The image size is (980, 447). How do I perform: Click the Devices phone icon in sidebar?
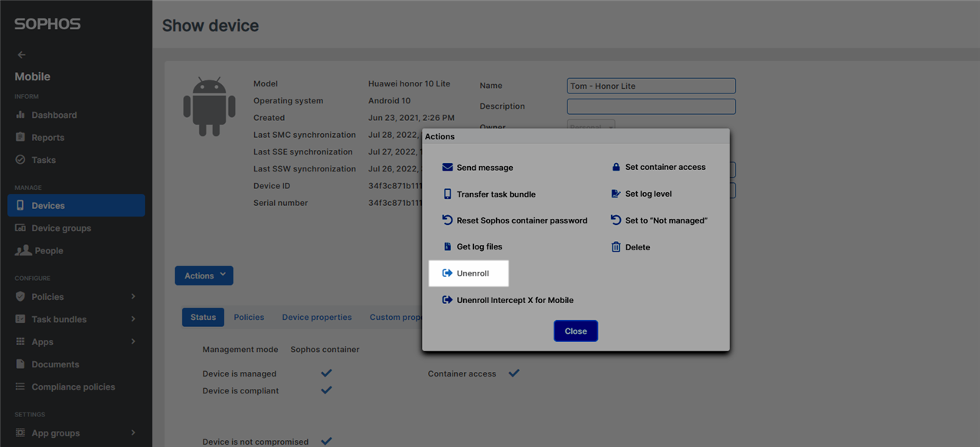[21, 206]
